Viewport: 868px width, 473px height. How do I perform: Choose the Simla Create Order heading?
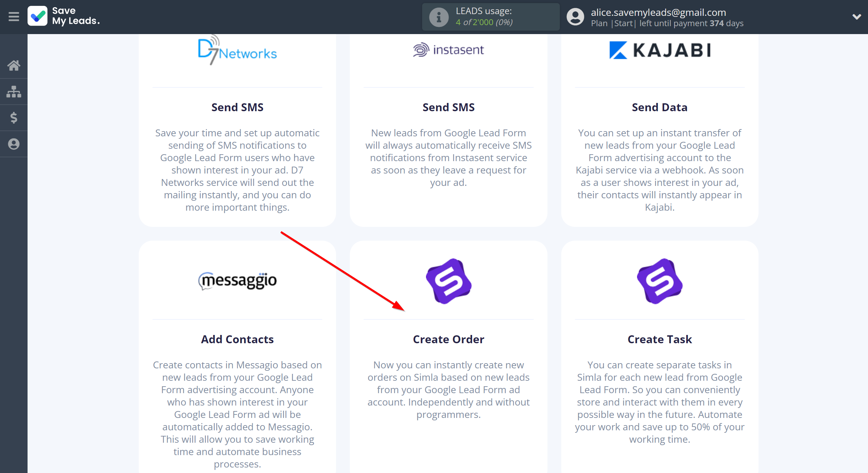coord(448,339)
